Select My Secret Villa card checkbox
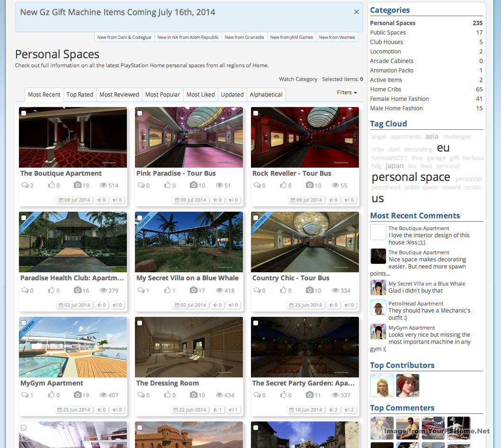Screen dimensions: 501x448 pyautogui.click(x=140, y=218)
